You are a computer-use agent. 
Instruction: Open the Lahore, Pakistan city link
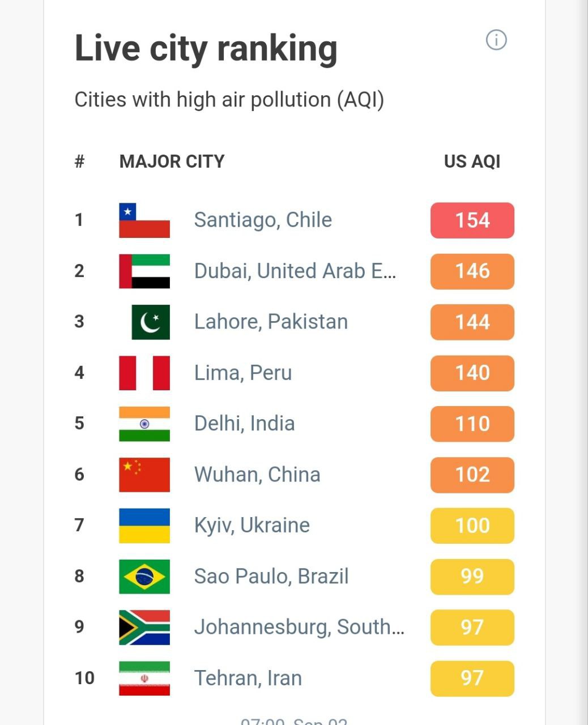coord(271,322)
